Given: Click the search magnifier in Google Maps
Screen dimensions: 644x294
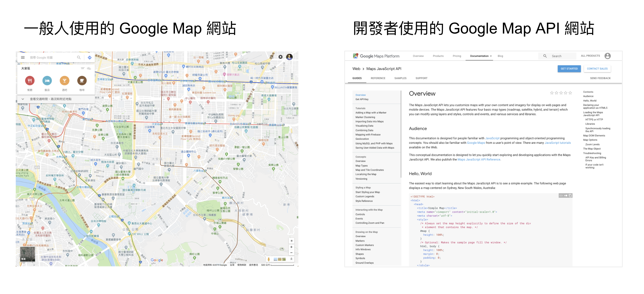Looking at the screenshot, I should point(79,57).
